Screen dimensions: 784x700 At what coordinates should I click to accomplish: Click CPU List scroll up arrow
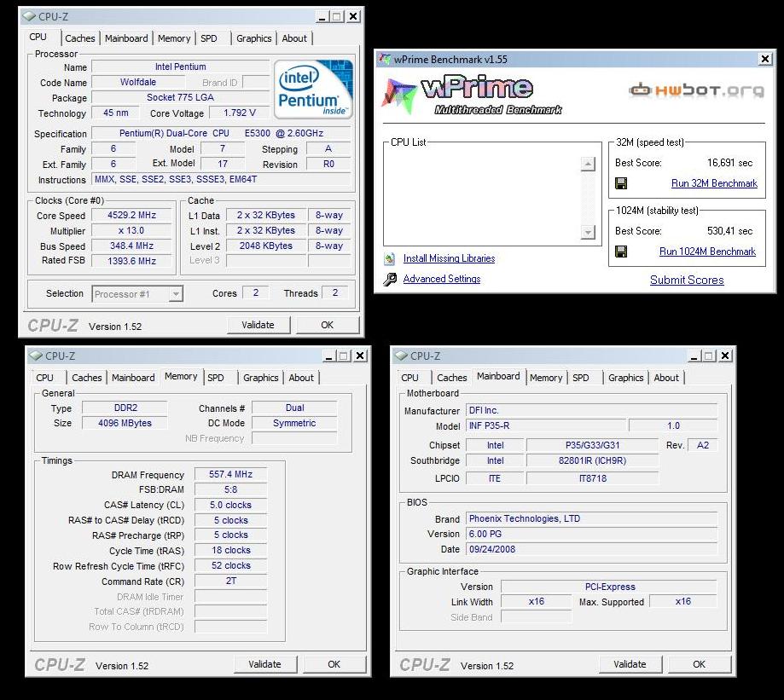point(589,164)
